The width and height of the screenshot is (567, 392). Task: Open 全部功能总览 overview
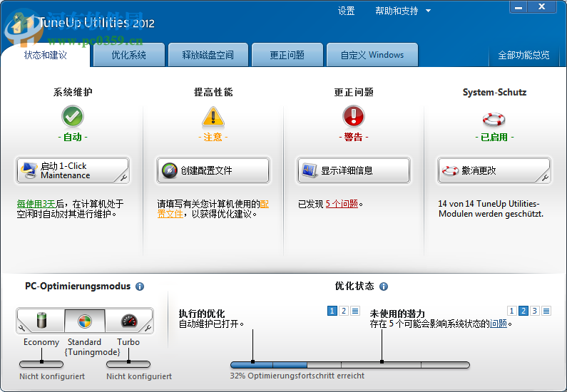(523, 55)
